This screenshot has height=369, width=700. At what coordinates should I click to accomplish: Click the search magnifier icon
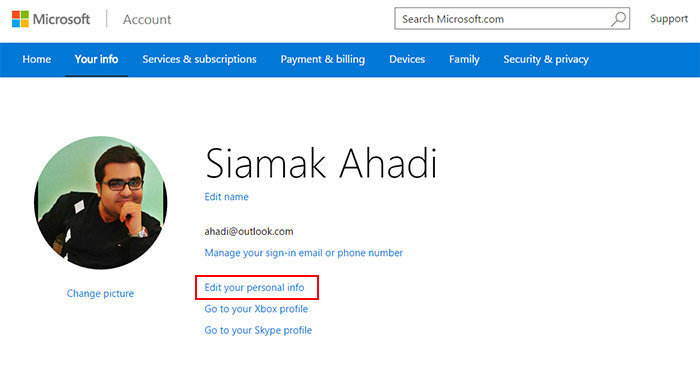click(619, 19)
